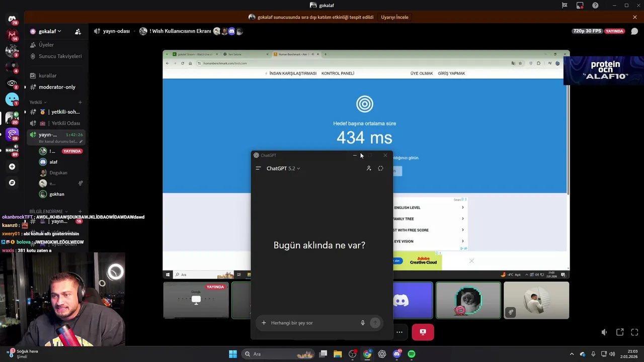The width and height of the screenshot is (644, 362).
Task: Expand the ChatGPT 5.2 model selector
Action: (x=283, y=168)
